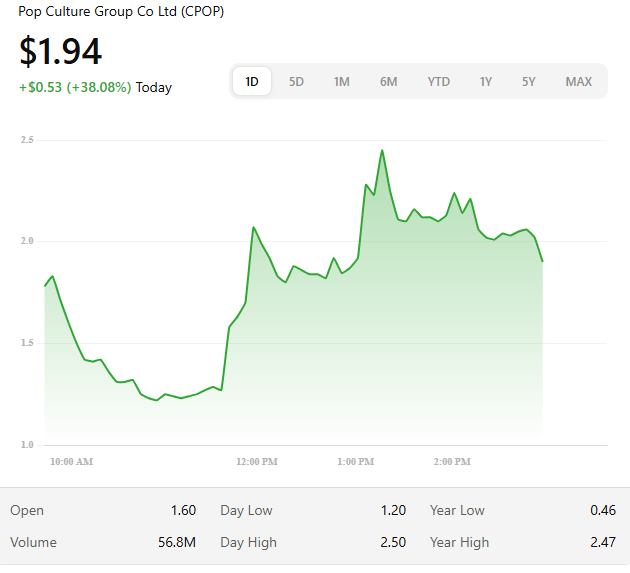Click the Open value 1.60

pos(183,510)
